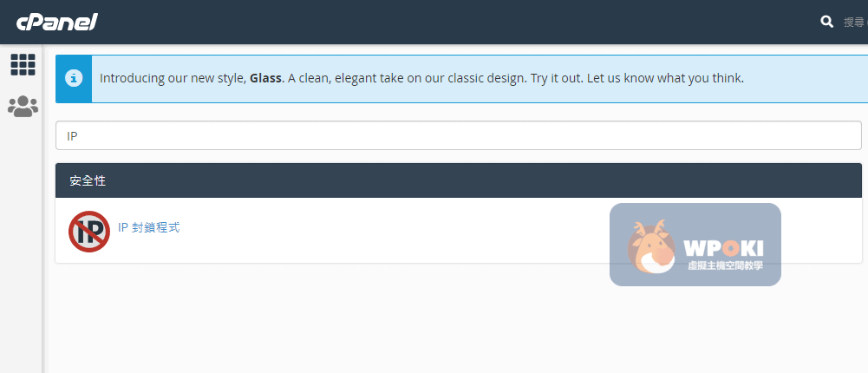Click the blue info icon in banner
Viewport: 868px width, 373px height.
click(x=74, y=79)
